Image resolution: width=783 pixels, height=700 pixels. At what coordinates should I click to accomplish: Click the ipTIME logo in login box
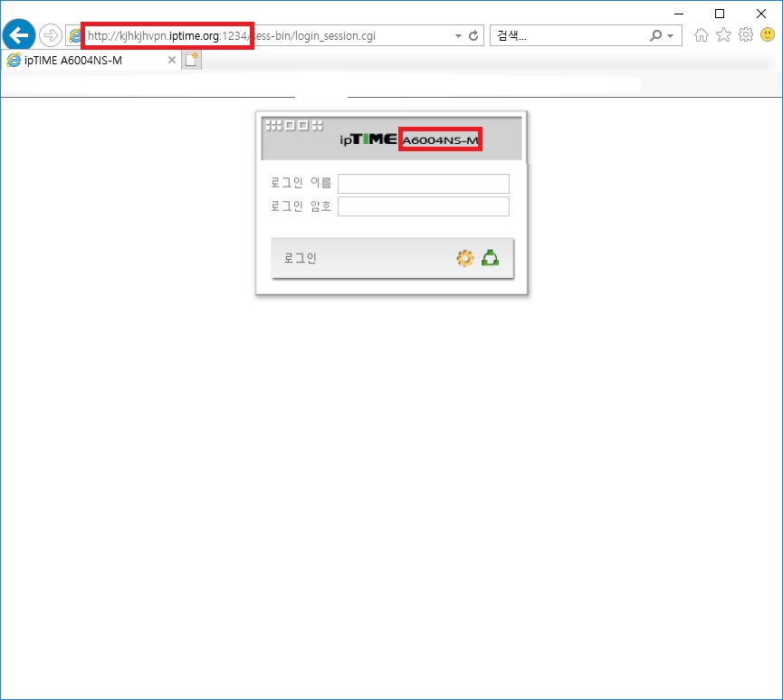coord(368,139)
